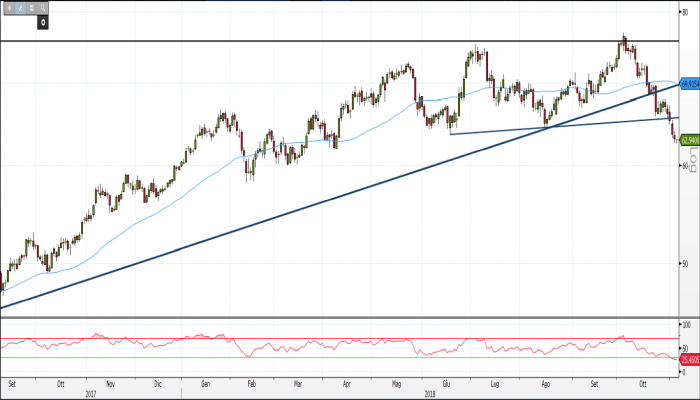The height and width of the screenshot is (400, 700).
Task: Click the Mag month label on time axis
Action: (x=397, y=383)
